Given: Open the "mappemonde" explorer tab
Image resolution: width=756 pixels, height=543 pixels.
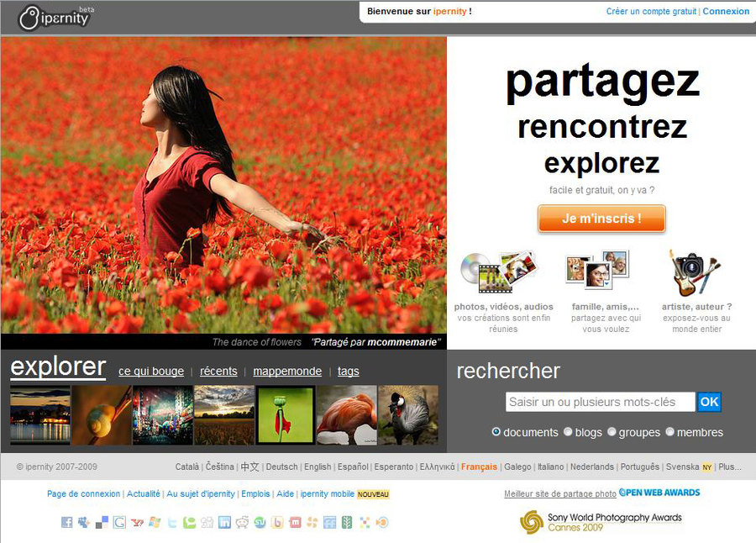Looking at the screenshot, I should [287, 371].
